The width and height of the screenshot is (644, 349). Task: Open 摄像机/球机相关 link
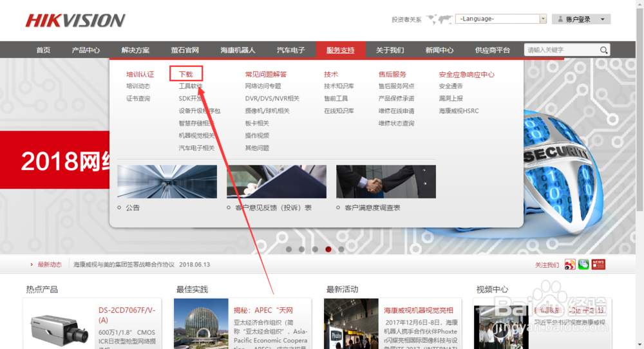(x=267, y=111)
